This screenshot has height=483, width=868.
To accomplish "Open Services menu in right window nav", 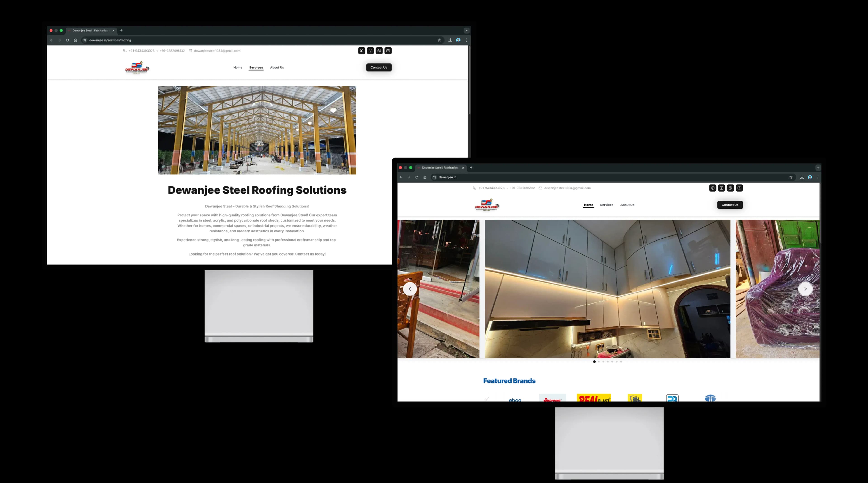I will (606, 205).
